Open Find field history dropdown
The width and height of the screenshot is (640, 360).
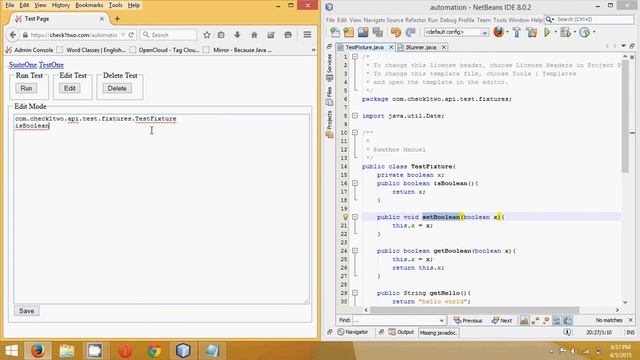click(x=441, y=320)
